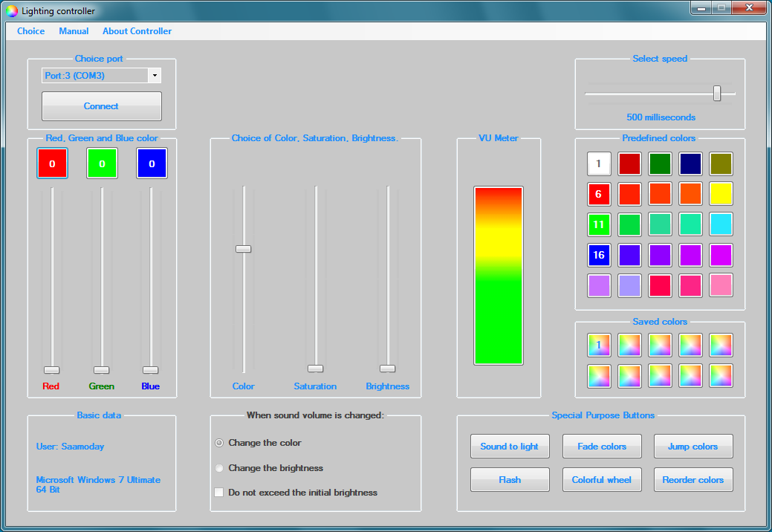Click the User: Saamoday text
This screenshot has width=772, height=532.
pos(70,447)
